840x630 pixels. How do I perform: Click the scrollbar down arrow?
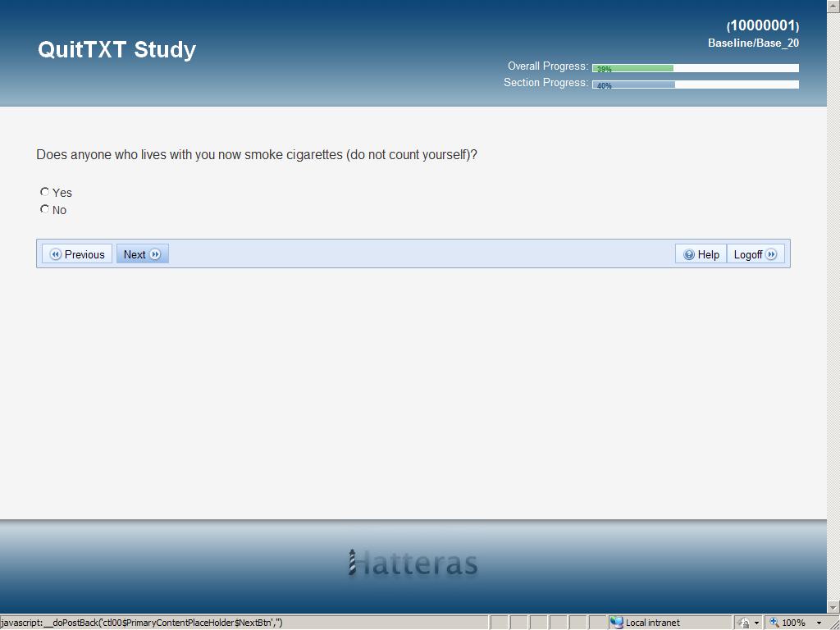tap(833, 608)
